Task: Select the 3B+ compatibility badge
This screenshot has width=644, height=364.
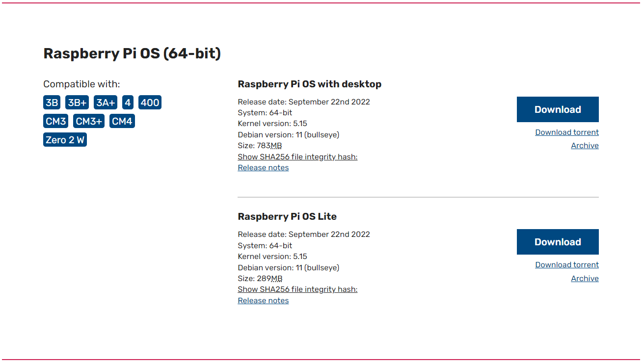Action: [77, 103]
